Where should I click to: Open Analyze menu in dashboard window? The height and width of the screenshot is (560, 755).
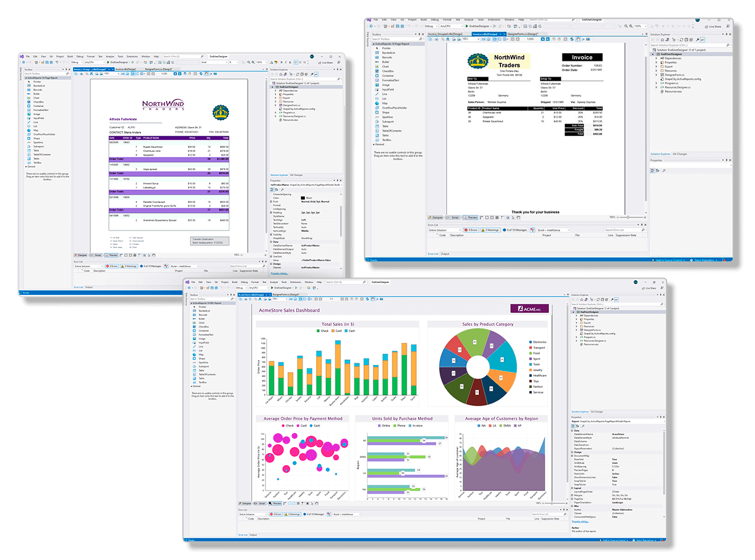(274, 282)
